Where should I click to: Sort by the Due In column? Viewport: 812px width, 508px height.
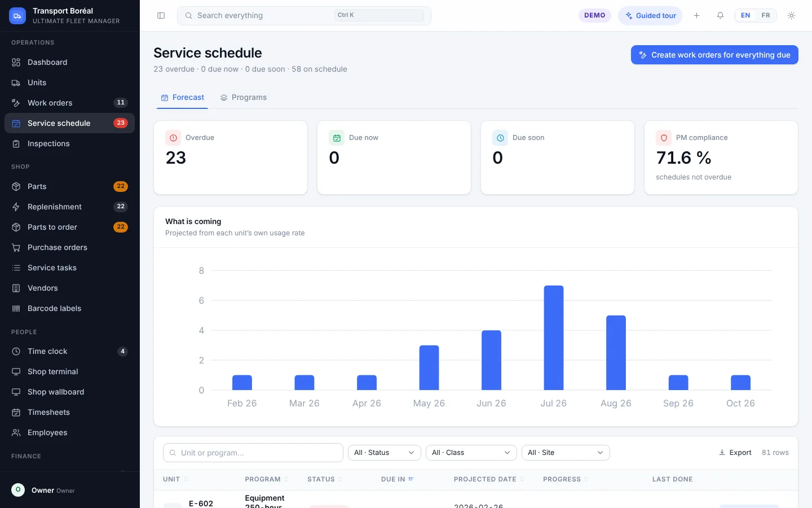(397, 479)
